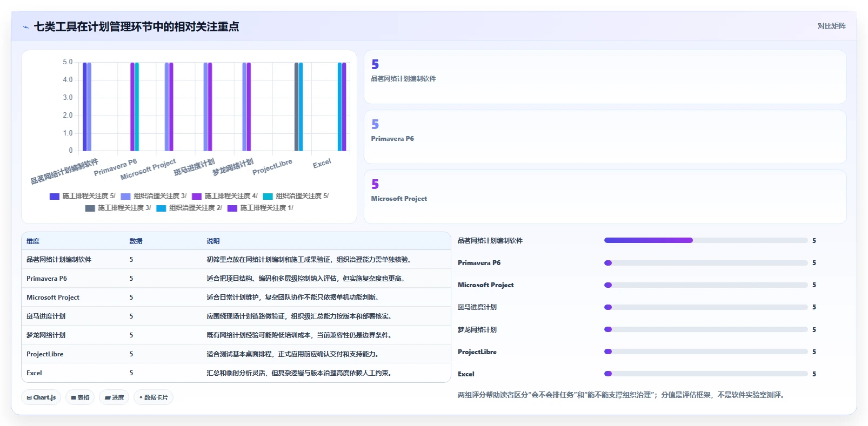Click the progress bar for ProjectLibre
This screenshot has height=426, width=868.
pyautogui.click(x=706, y=351)
